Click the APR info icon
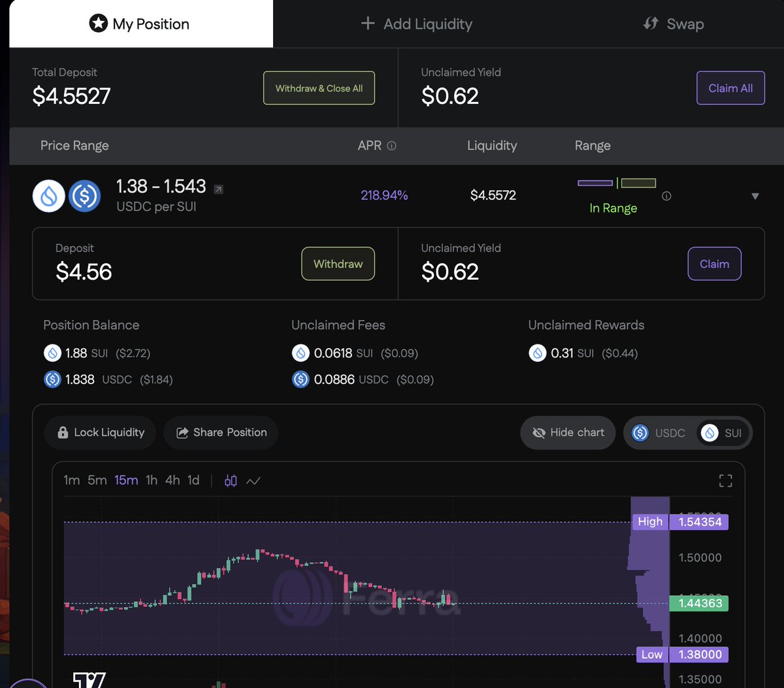 click(x=392, y=146)
